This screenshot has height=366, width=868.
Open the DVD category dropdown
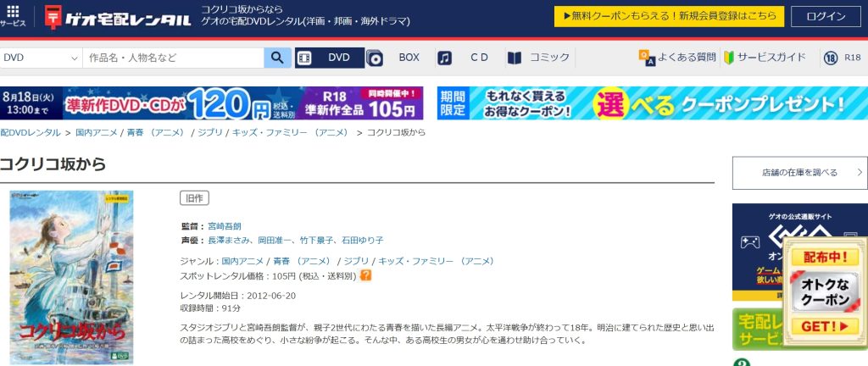(41, 58)
